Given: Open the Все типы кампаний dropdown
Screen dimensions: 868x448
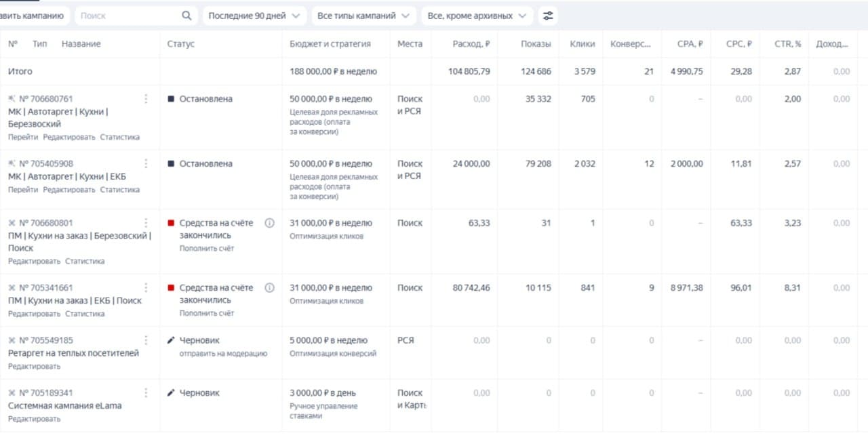Looking at the screenshot, I should 363,16.
